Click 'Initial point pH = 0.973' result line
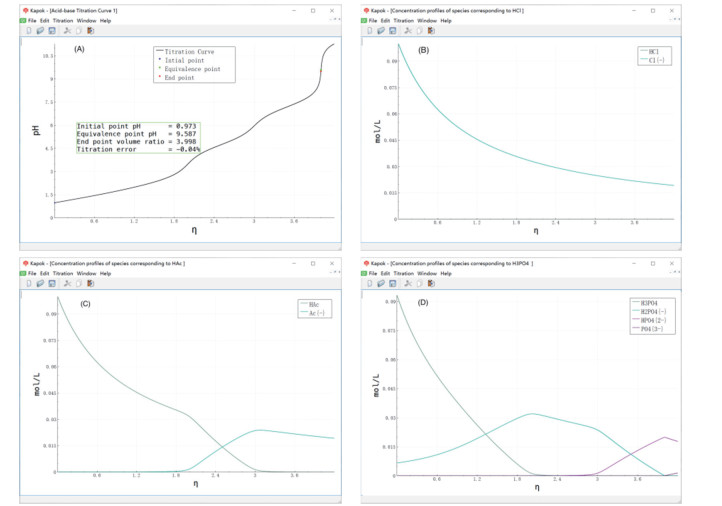Screen dimensions: 722x506 click(136, 126)
